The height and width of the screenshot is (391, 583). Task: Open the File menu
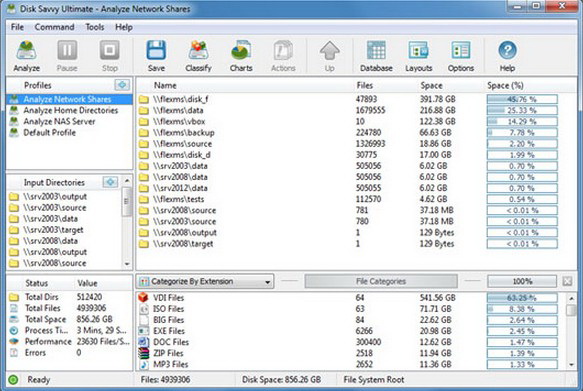(17, 27)
